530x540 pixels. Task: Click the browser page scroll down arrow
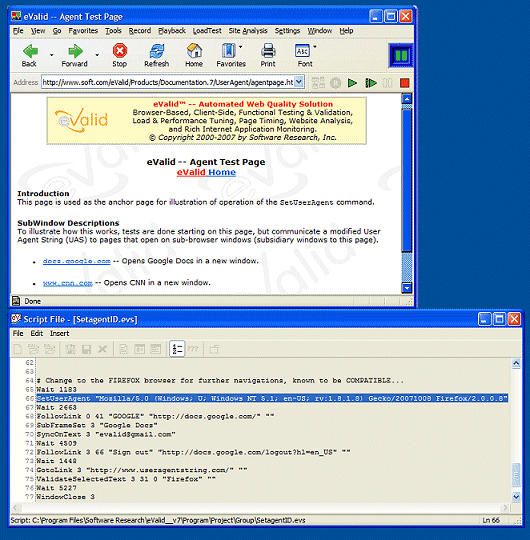click(x=407, y=288)
